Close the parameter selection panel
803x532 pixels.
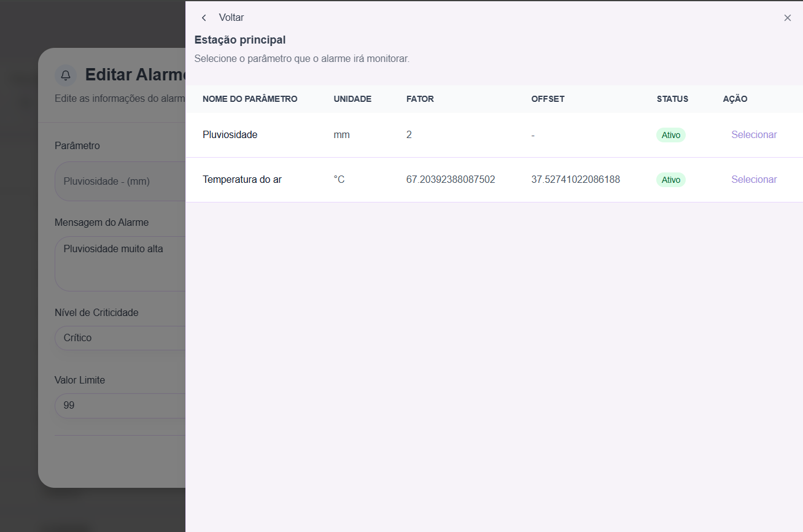pos(787,18)
